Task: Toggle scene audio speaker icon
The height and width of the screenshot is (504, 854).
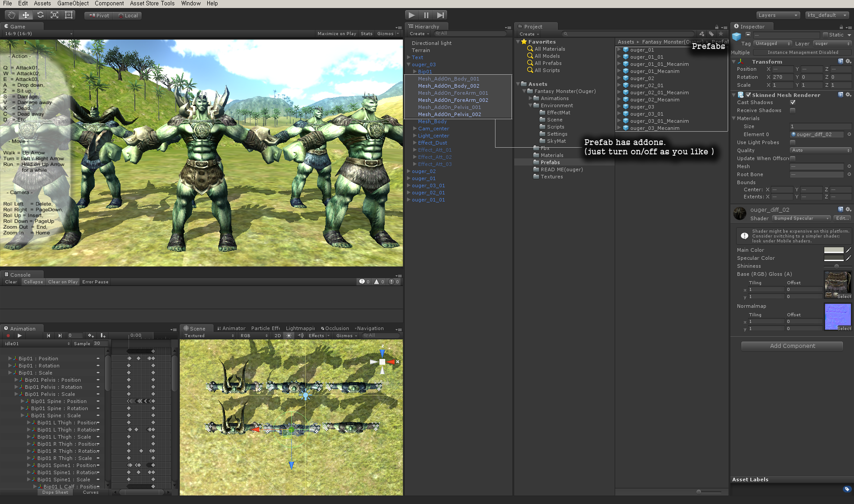Action: coord(300,335)
